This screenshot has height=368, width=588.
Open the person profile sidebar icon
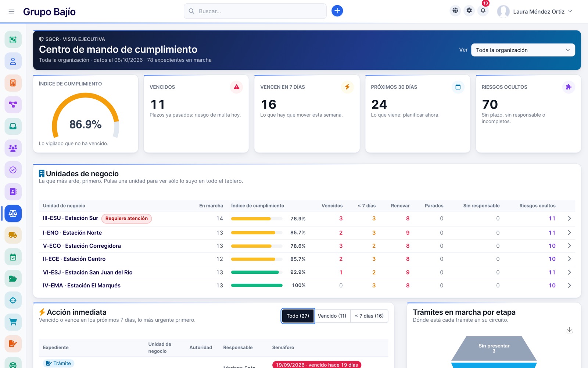coord(13,61)
